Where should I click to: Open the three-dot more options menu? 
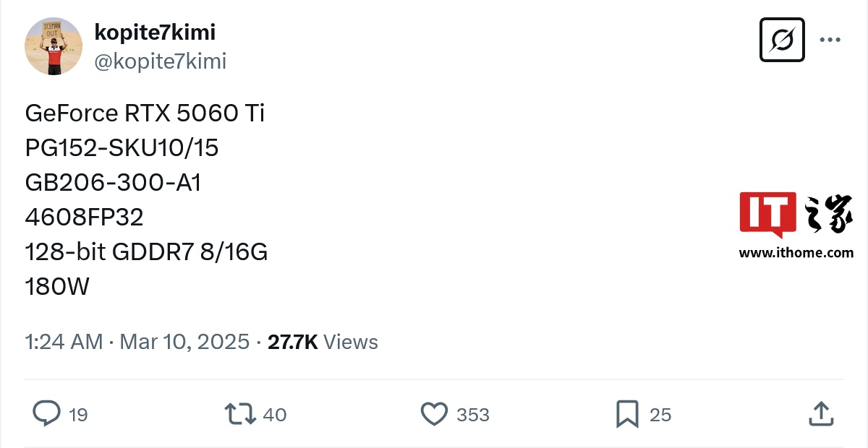click(830, 40)
